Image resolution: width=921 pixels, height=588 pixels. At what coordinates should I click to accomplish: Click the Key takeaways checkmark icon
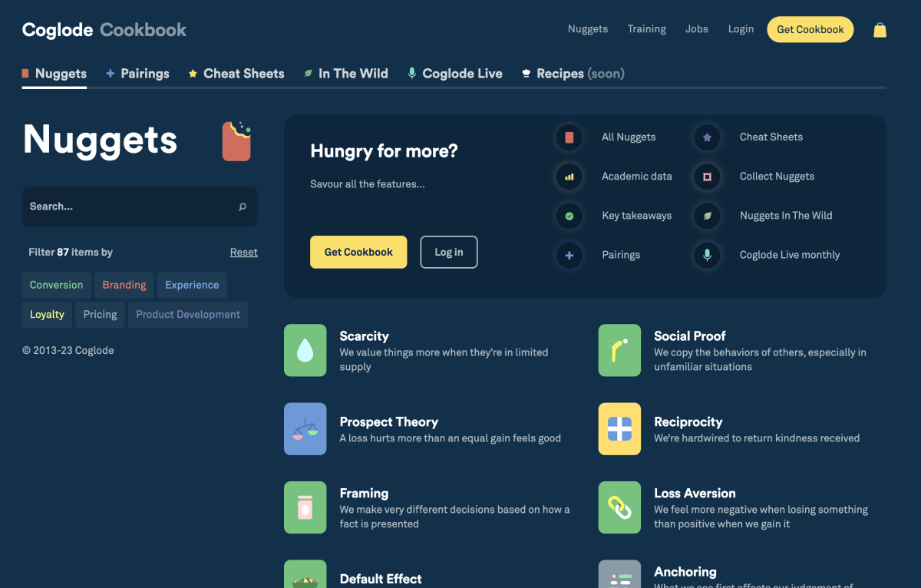(x=569, y=216)
